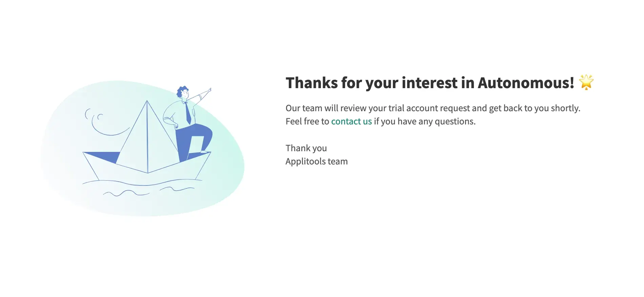Click the "Feel free to" text
The height and width of the screenshot is (297, 644).
point(307,121)
